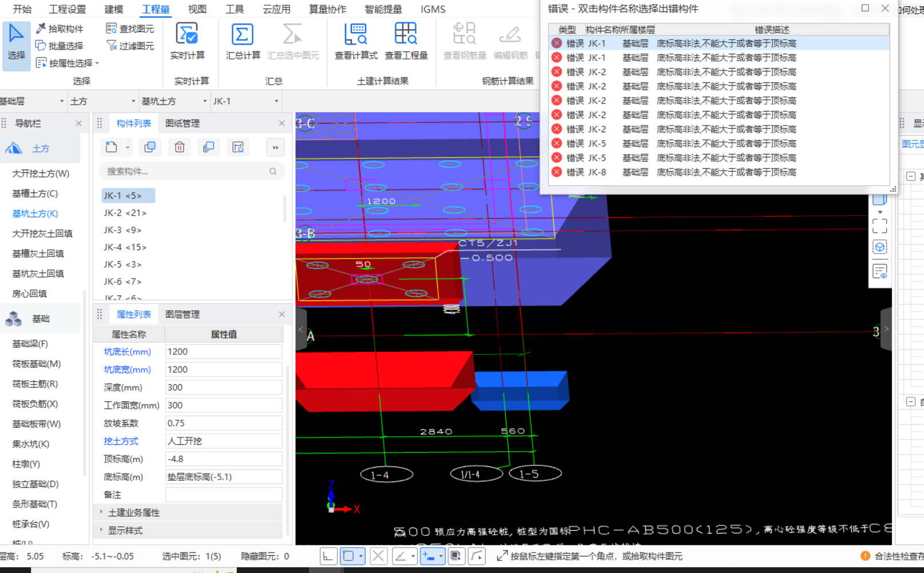Run 实时计算 real-time calculation
This screenshot has width=924, height=573.
187,41
